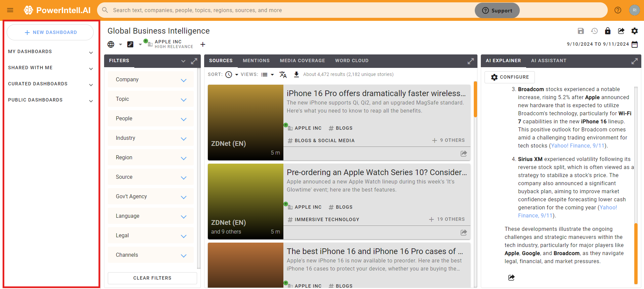
Task: Select the Sources tab
Action: pos(221,61)
